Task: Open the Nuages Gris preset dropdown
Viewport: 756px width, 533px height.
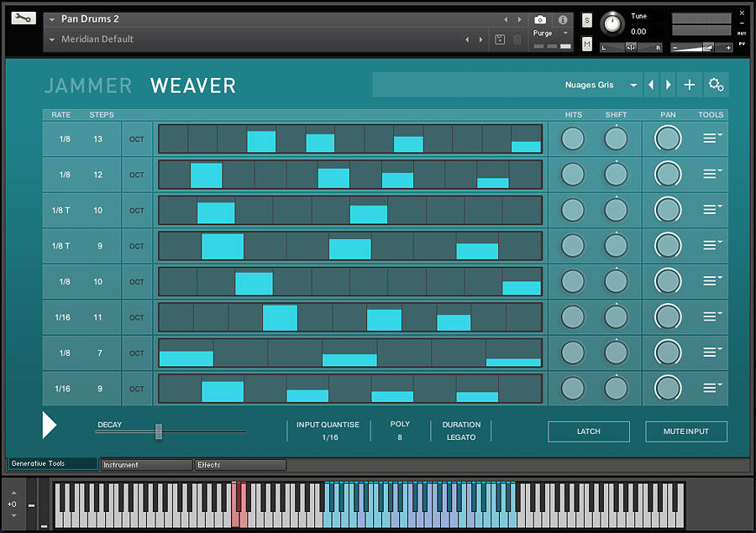Action: tap(633, 86)
